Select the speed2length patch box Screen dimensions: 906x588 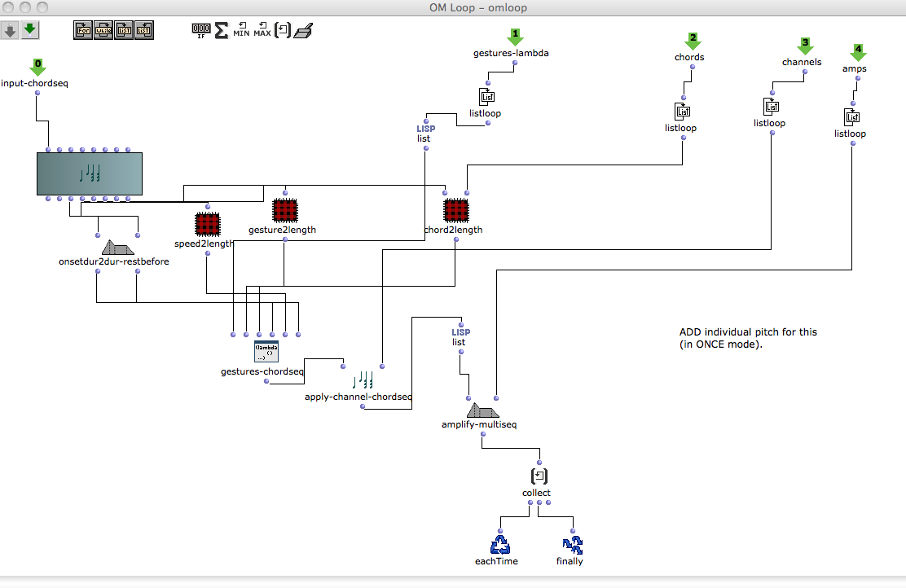pyautogui.click(x=208, y=224)
